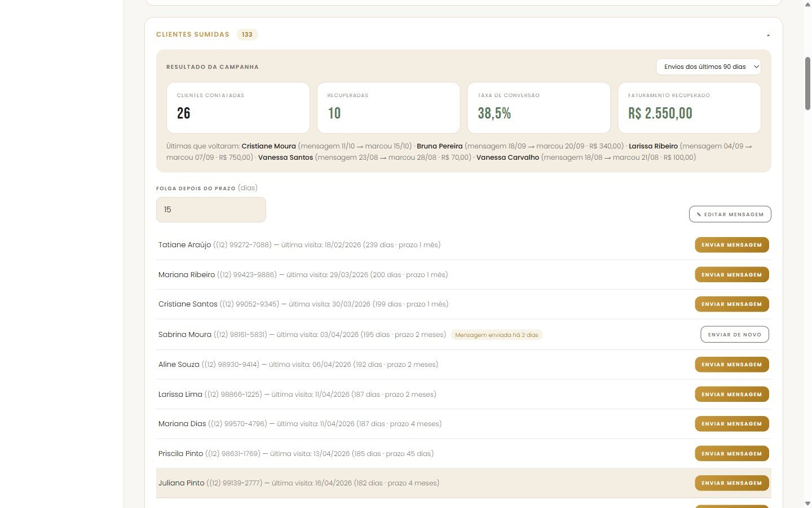Viewport: 812px width, 508px height.
Task: Send message to Priscila Pinto
Action: 731,454
